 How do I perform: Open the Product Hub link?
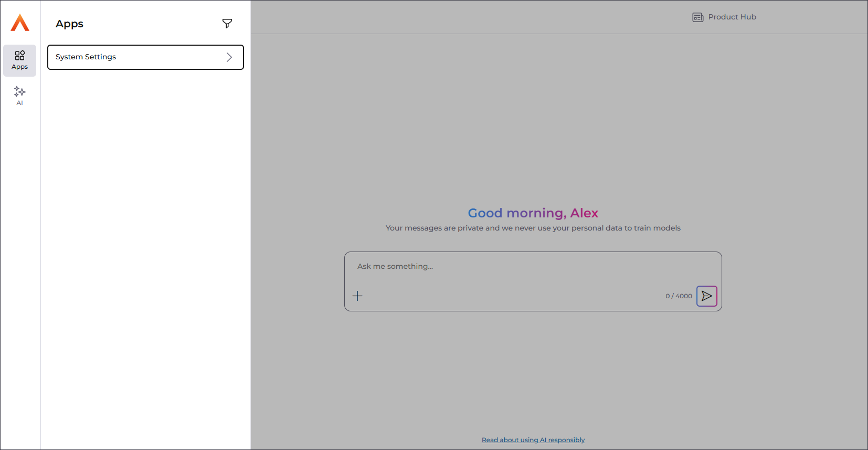tap(724, 17)
